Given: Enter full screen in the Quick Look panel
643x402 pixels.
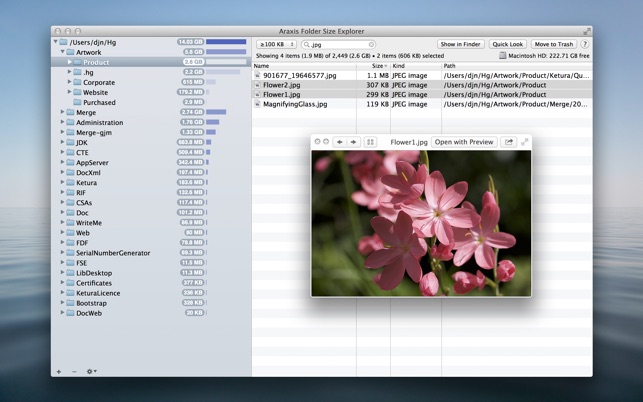Looking at the screenshot, I should (x=524, y=142).
